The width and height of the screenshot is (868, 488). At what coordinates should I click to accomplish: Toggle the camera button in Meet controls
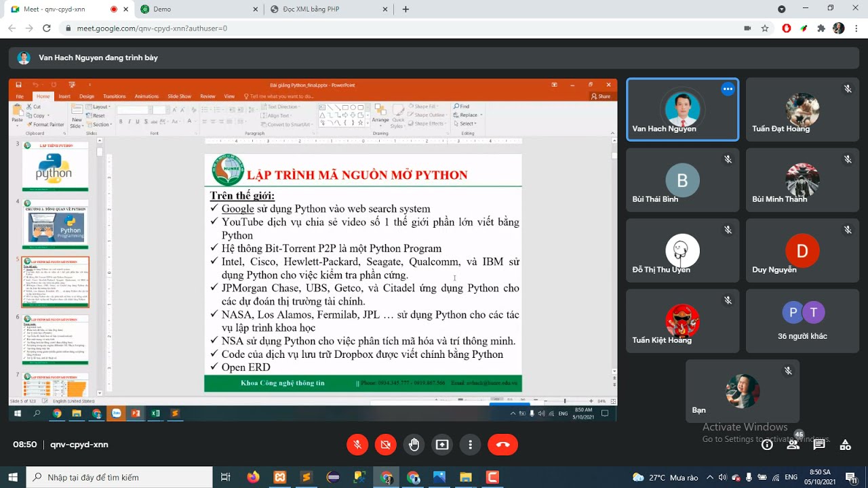pos(386,445)
